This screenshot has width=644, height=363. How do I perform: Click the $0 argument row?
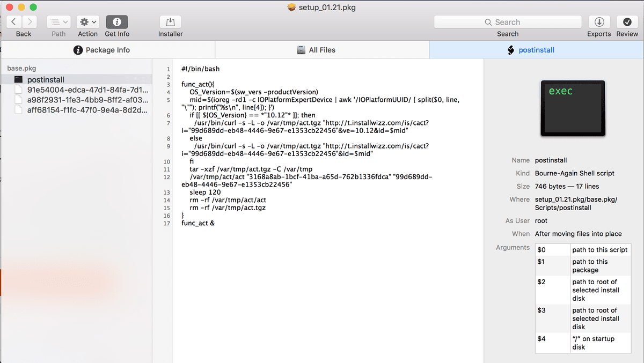[x=583, y=250]
